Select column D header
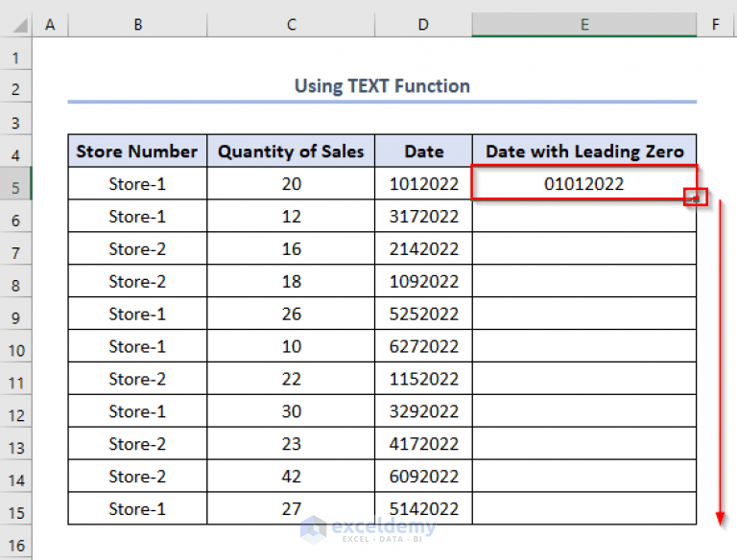737x560 pixels. pos(423,24)
